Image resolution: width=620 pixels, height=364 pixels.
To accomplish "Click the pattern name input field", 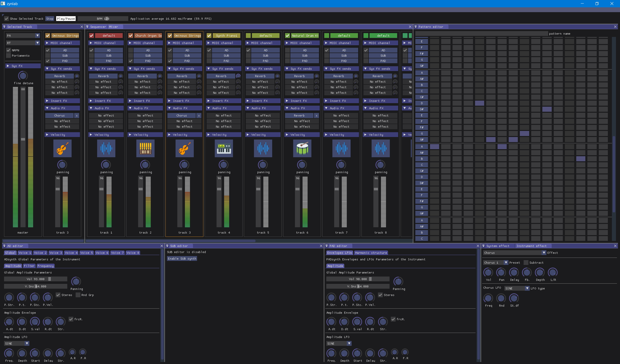I will [x=481, y=34].
